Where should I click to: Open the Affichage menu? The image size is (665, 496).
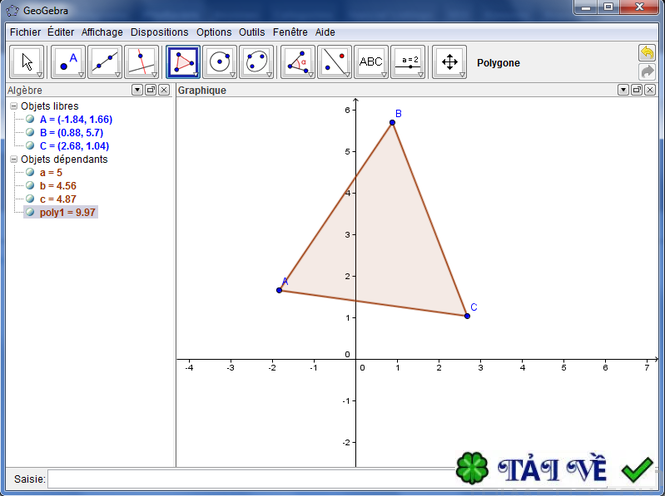click(x=102, y=32)
